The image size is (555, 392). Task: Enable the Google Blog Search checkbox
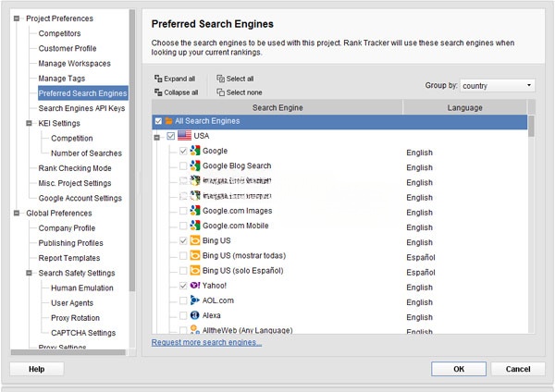(183, 165)
